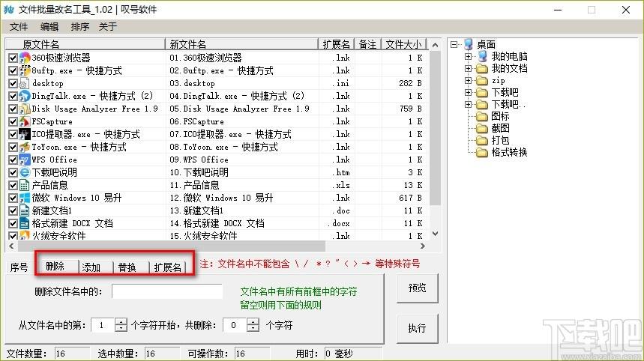Click the 我的文档 folder icon

tap(482, 68)
